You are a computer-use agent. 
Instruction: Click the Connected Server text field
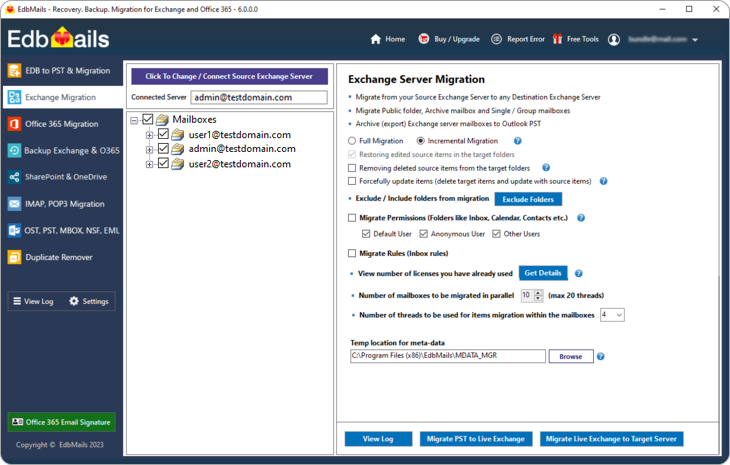pos(259,97)
